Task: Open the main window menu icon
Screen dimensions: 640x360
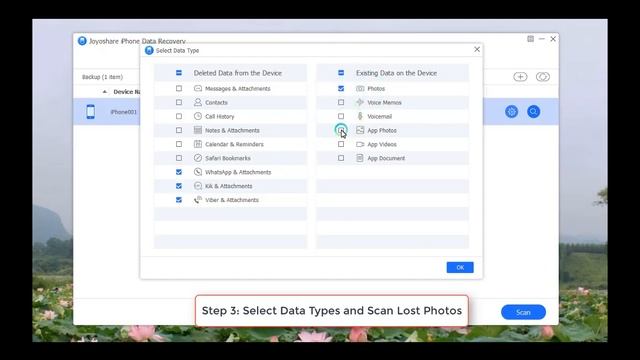Action: pos(530,39)
